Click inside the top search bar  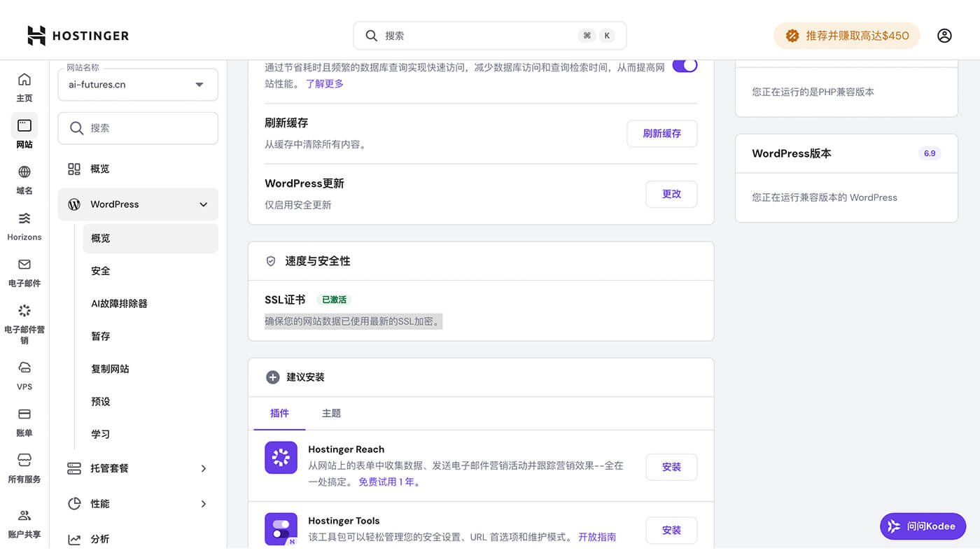(489, 35)
